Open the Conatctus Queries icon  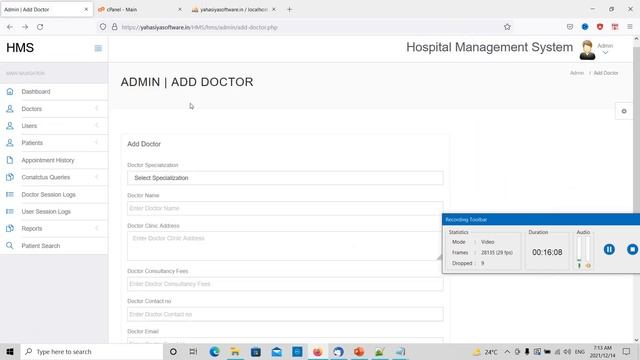tap(10, 177)
